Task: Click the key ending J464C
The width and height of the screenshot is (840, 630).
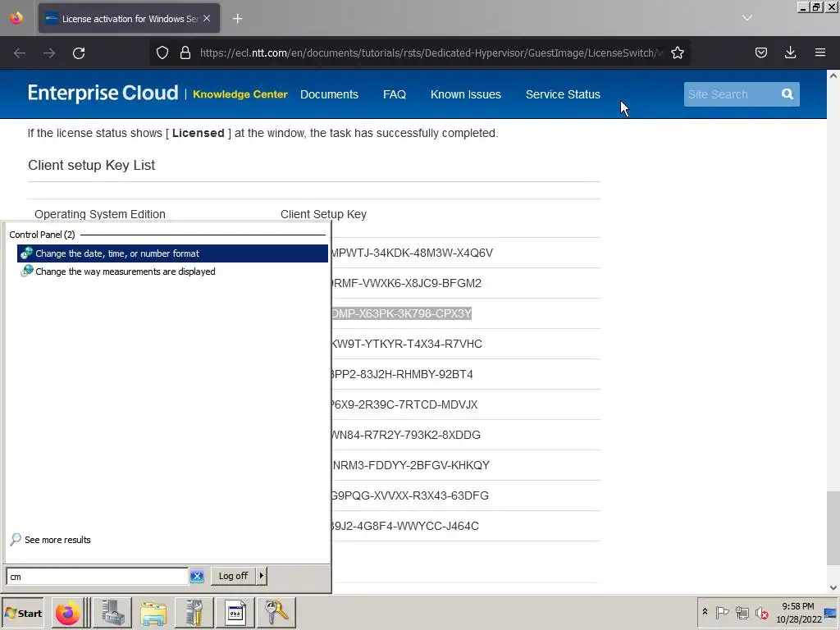Action: 405,526
